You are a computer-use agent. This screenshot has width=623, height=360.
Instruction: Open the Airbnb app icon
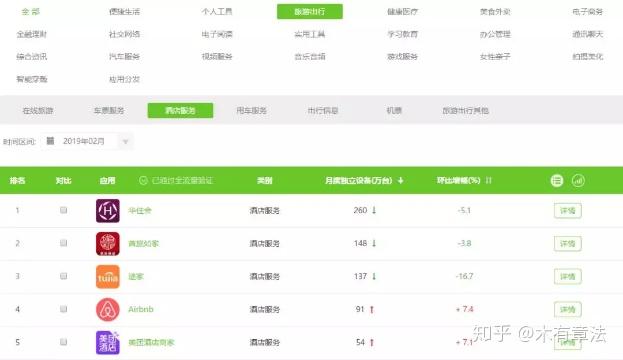(x=108, y=310)
